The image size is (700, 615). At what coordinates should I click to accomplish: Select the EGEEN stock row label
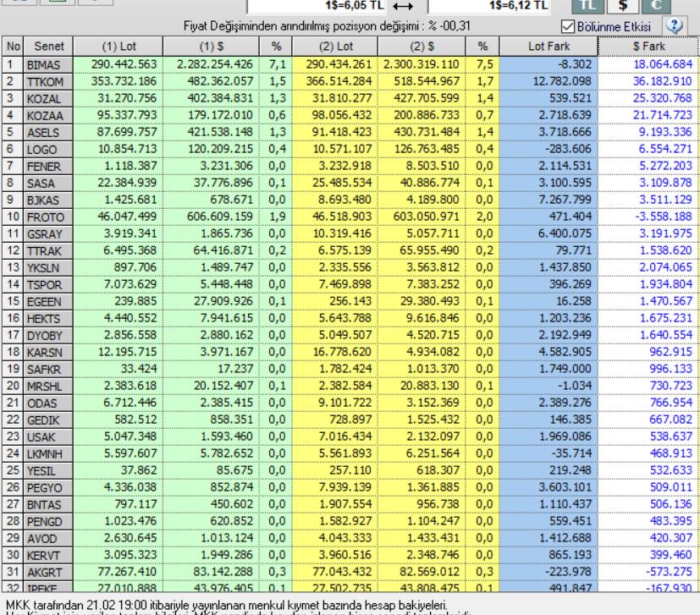coord(48,302)
